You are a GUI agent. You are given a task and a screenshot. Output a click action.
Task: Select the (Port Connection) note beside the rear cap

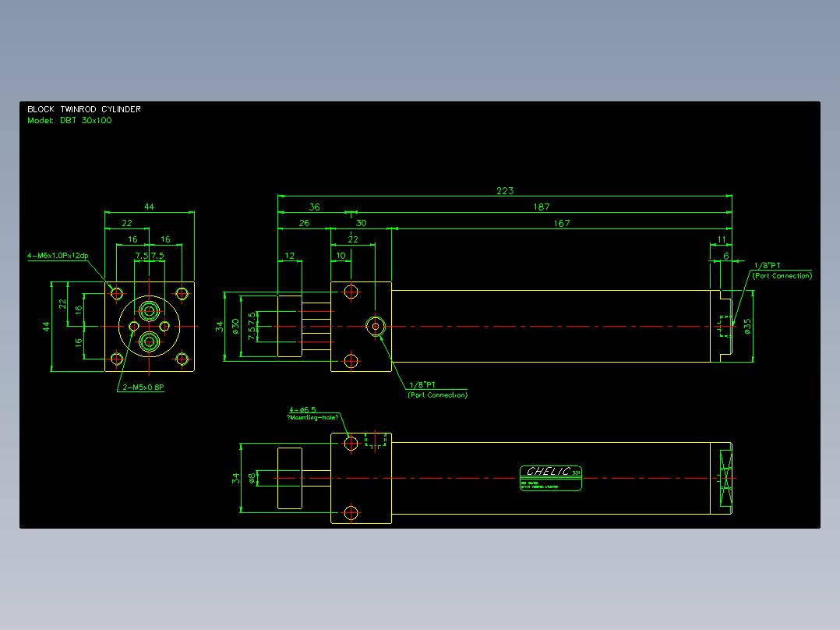pos(782,276)
